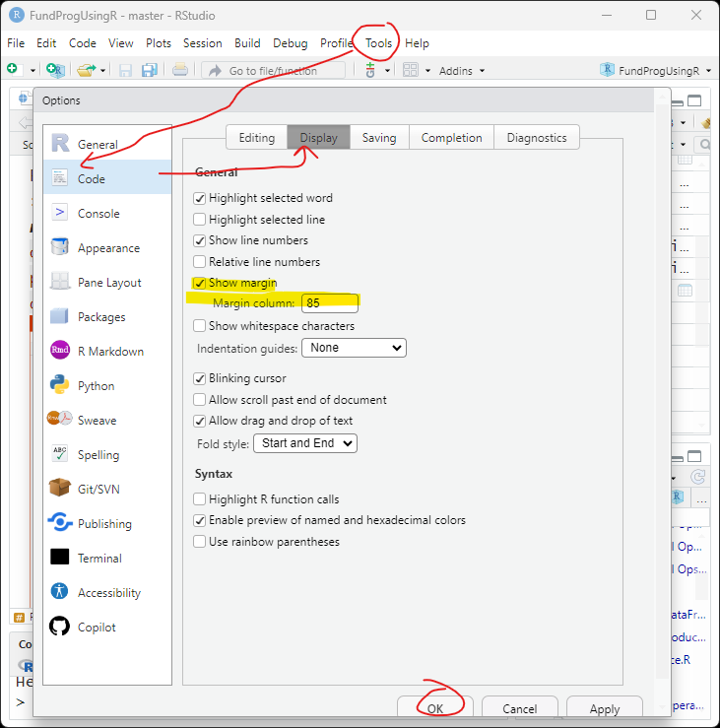This screenshot has height=728, width=720.
Task: Open the Fold style dropdown
Action: tap(305, 443)
